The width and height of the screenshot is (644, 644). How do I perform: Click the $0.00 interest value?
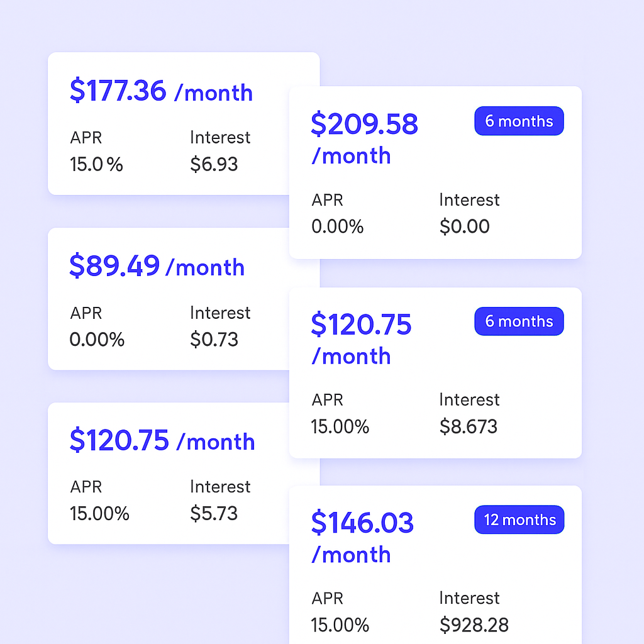tap(464, 226)
